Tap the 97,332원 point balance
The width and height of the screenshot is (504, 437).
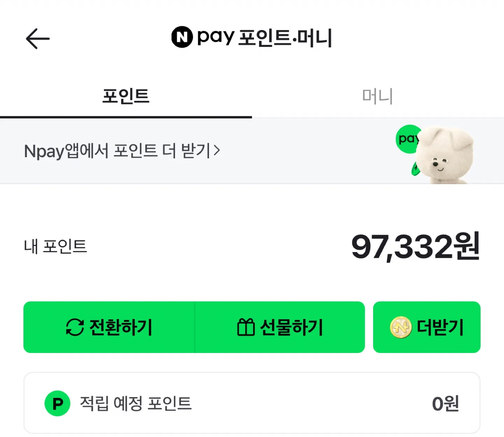tap(415, 247)
